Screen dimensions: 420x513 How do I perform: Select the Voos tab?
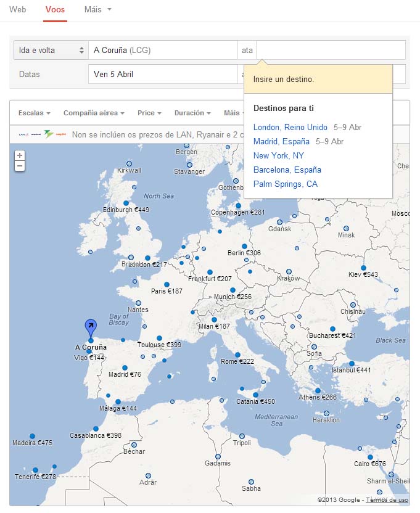click(55, 9)
